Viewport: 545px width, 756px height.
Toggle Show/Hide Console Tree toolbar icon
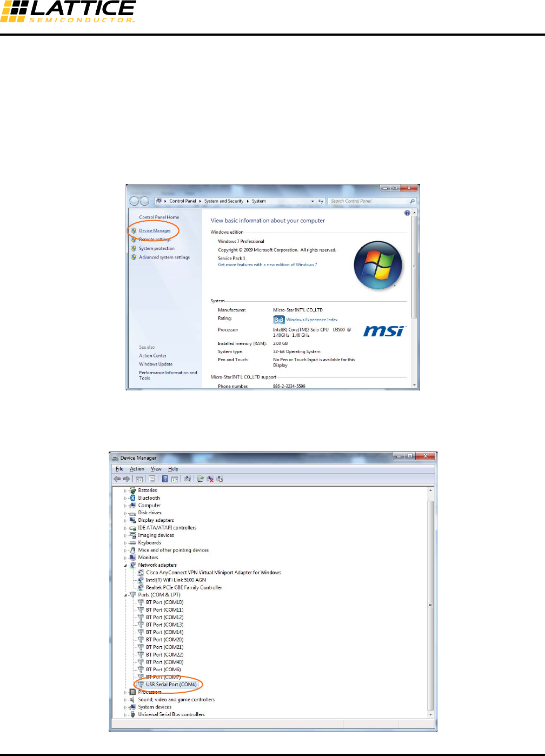coord(139,479)
